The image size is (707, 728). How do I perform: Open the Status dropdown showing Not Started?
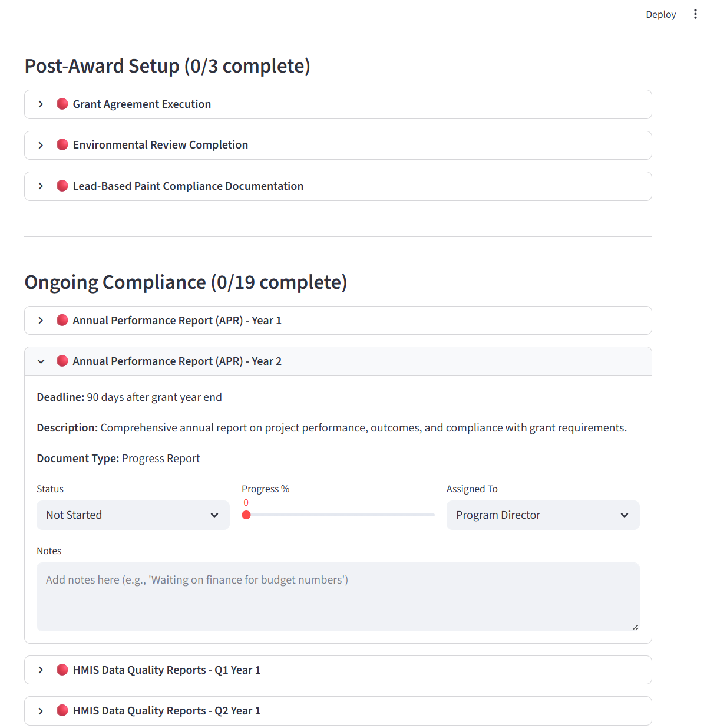pos(133,515)
